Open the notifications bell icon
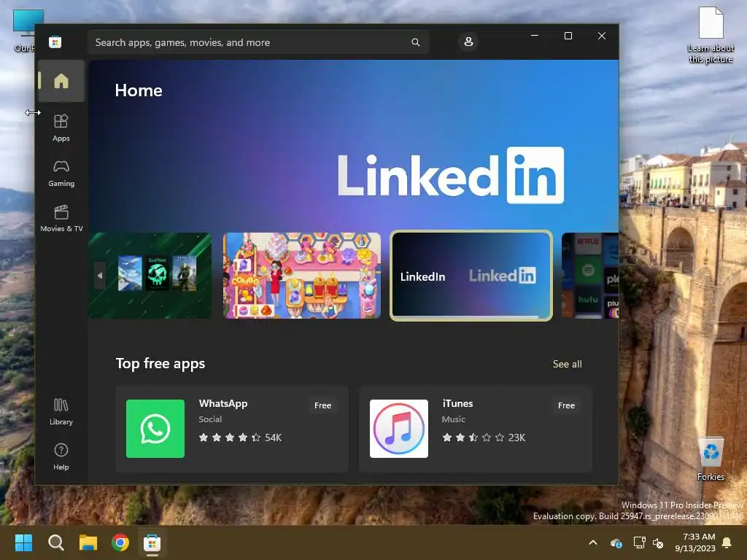Viewport: 747px width, 560px height. point(727,542)
